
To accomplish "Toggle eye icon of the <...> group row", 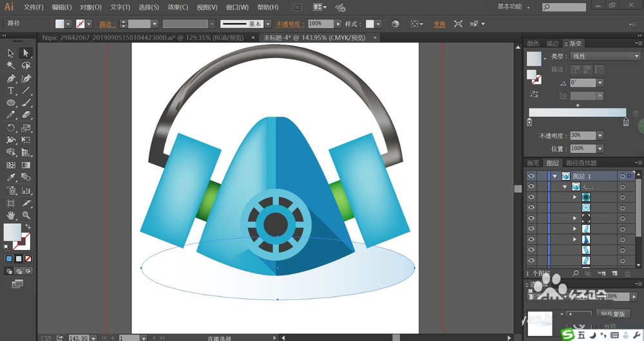I will click(x=531, y=186).
